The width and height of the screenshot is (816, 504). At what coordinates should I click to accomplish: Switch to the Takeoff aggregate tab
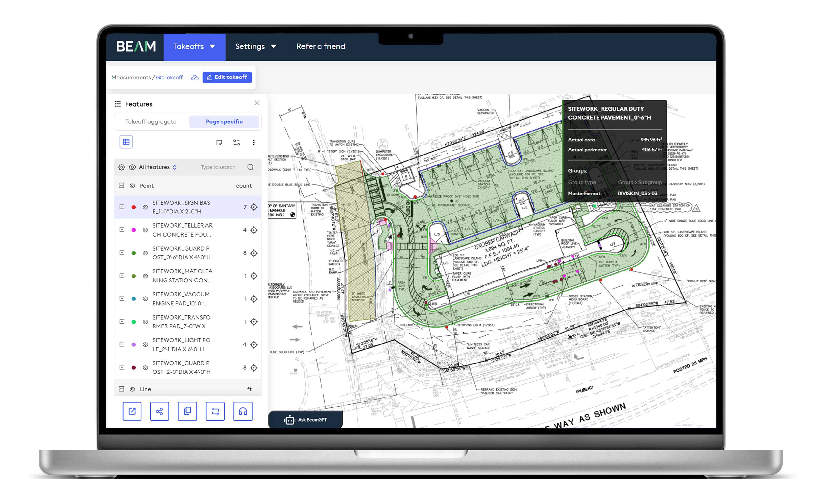click(x=151, y=122)
